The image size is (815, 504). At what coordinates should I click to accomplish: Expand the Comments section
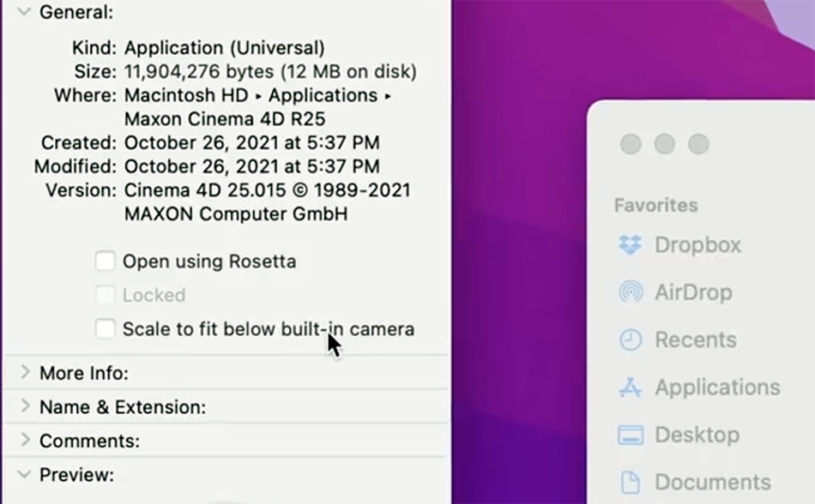[24, 440]
